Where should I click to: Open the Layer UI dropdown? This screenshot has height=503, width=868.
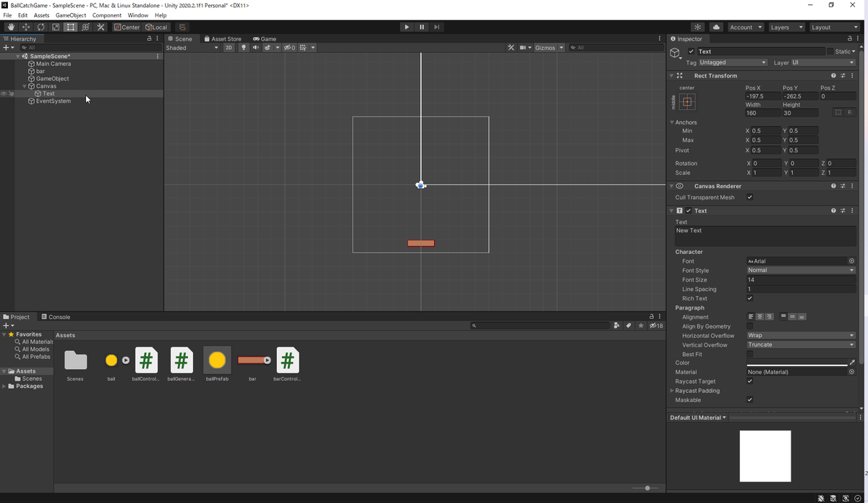[822, 62]
